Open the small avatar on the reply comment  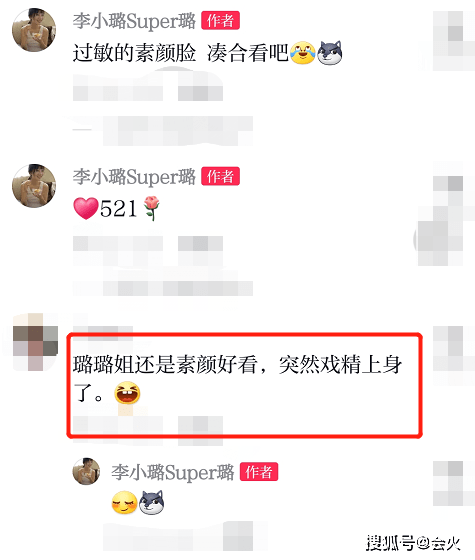(x=86, y=471)
